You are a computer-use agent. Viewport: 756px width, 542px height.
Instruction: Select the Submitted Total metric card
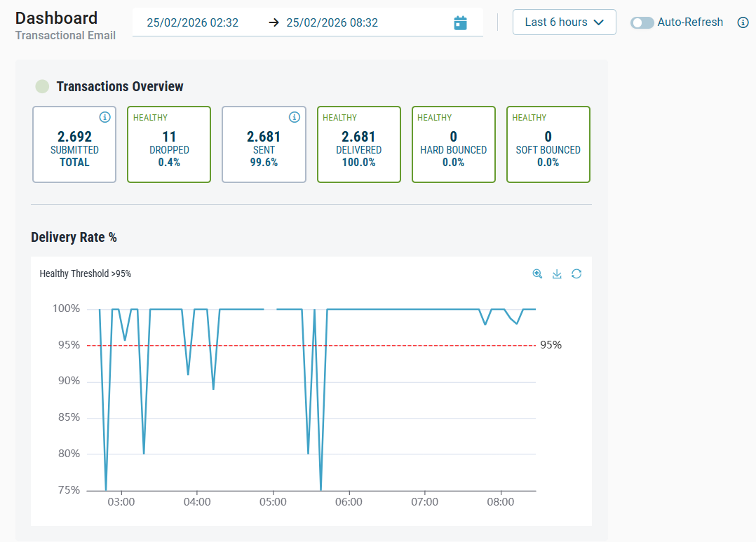[74, 144]
